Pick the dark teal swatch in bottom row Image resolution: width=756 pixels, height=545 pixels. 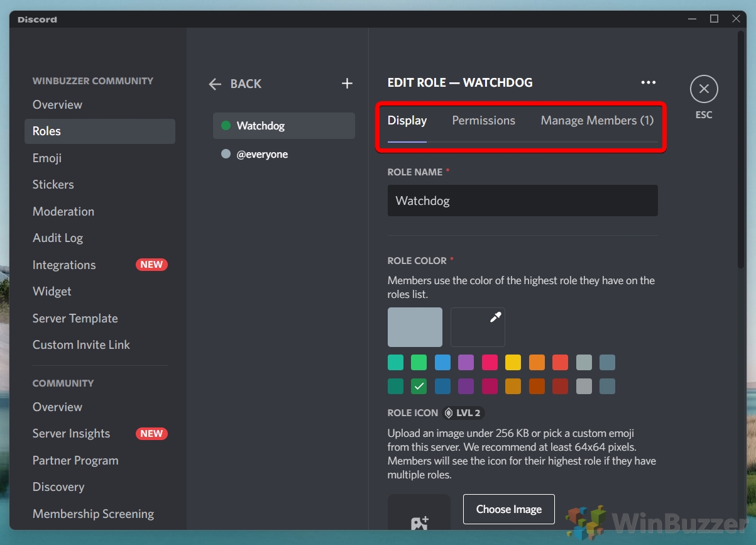(395, 386)
